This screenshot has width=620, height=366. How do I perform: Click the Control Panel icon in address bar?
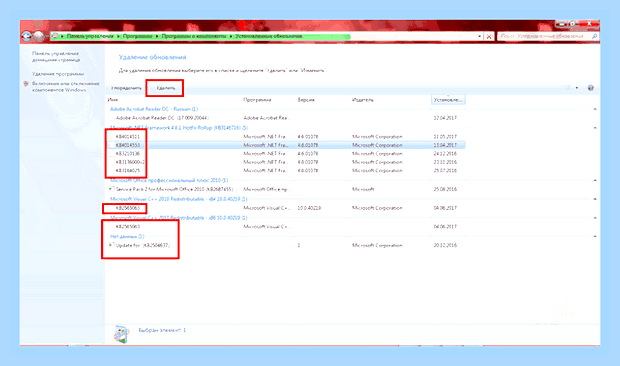[x=55, y=36]
